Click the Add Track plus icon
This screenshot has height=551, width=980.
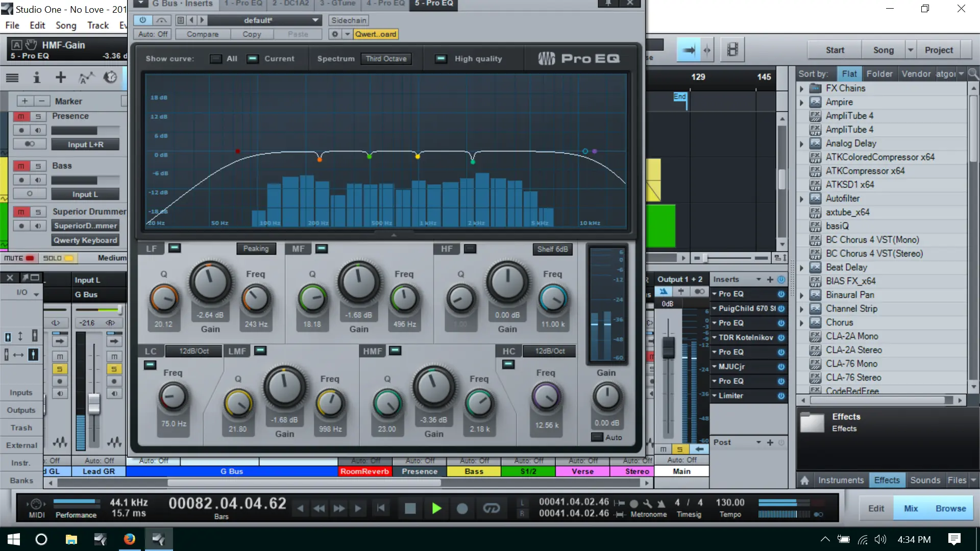tap(61, 78)
